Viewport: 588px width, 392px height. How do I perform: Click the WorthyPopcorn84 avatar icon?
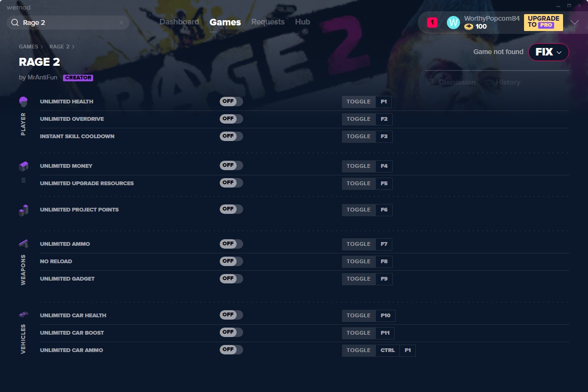453,22
